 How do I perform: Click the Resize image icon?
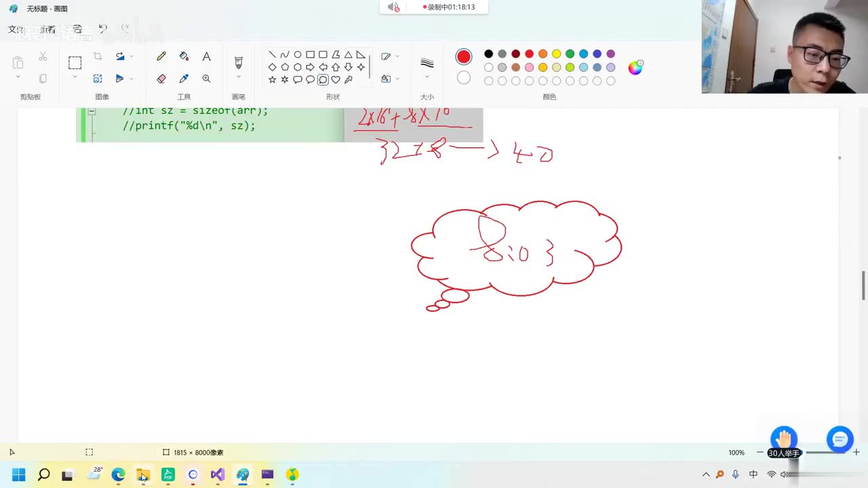click(x=98, y=79)
